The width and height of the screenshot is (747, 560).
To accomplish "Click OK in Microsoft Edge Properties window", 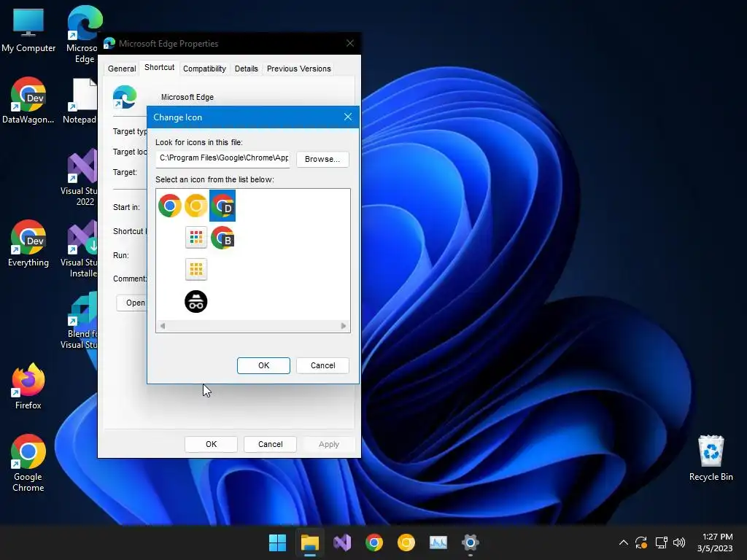I will (211, 444).
